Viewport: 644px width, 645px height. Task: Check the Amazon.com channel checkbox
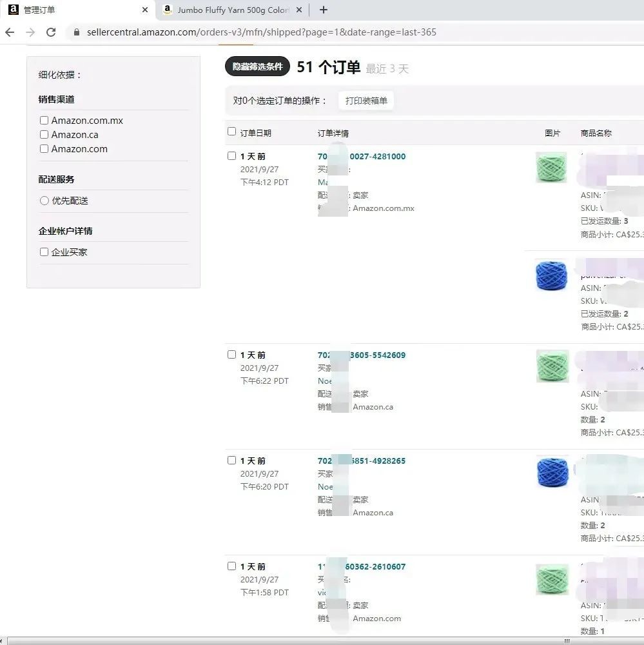44,149
